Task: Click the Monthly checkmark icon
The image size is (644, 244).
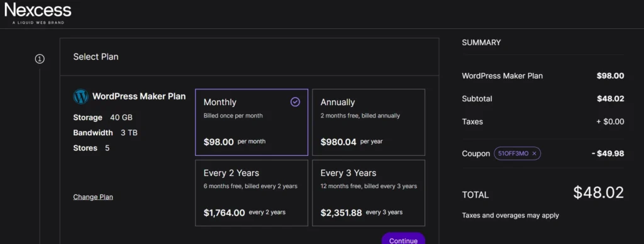Action: point(295,102)
